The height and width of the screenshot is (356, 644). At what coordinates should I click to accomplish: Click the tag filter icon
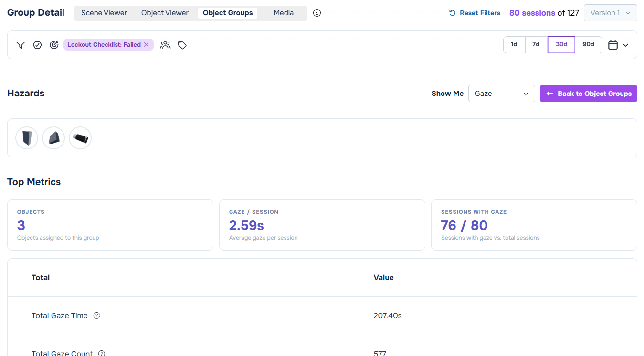point(182,45)
